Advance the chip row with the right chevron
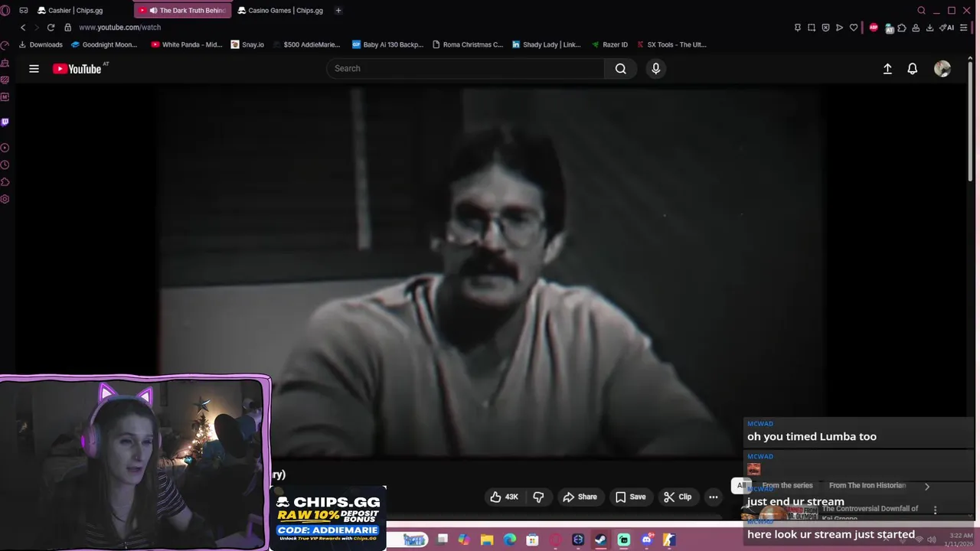Viewport: 980px width, 551px height. pos(927,486)
